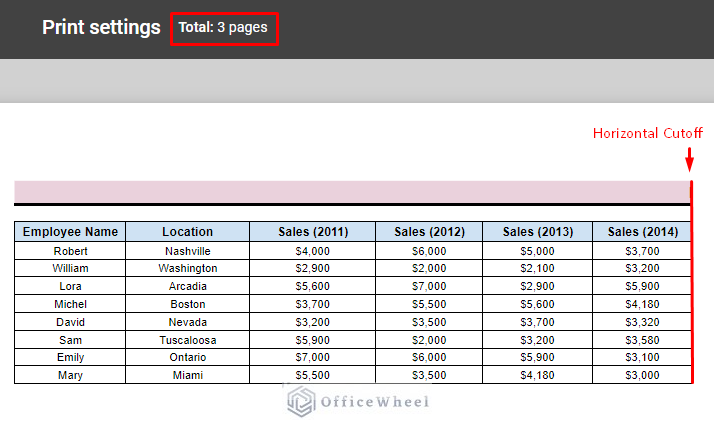
Task: Click the OfficeWheel hexagon logo icon
Action: tap(301, 401)
